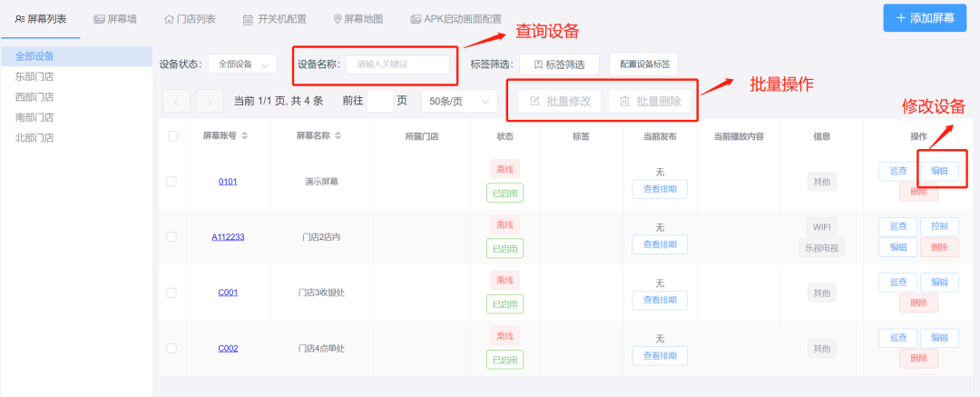Sort by 屏幕账号 column arrows
Image resolution: width=980 pixels, height=397 pixels.
click(x=244, y=136)
